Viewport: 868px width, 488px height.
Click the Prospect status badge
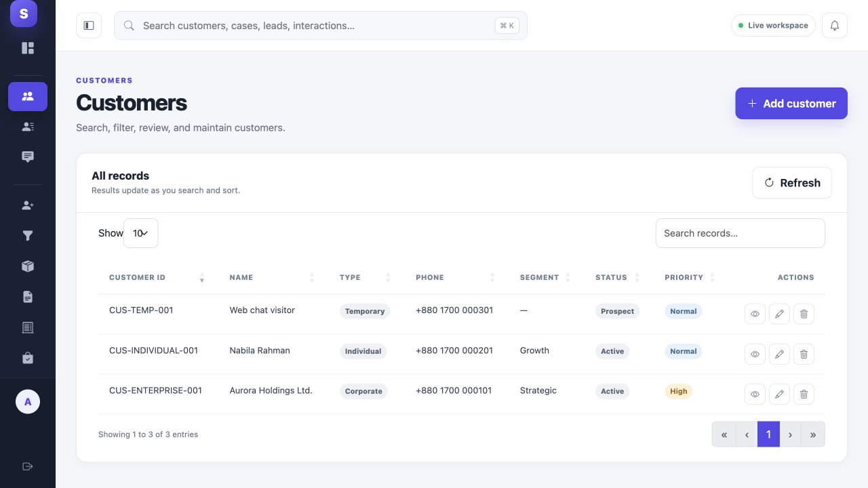(618, 311)
